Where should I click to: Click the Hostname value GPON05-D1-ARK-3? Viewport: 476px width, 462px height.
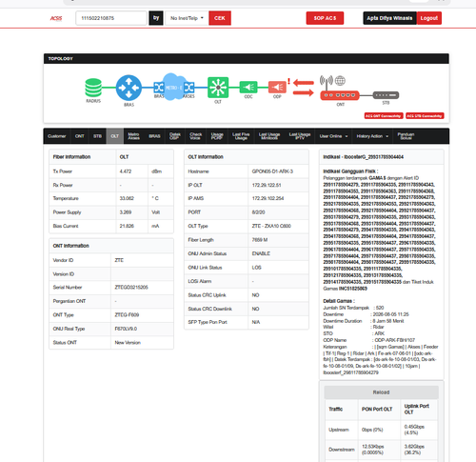[272, 171]
